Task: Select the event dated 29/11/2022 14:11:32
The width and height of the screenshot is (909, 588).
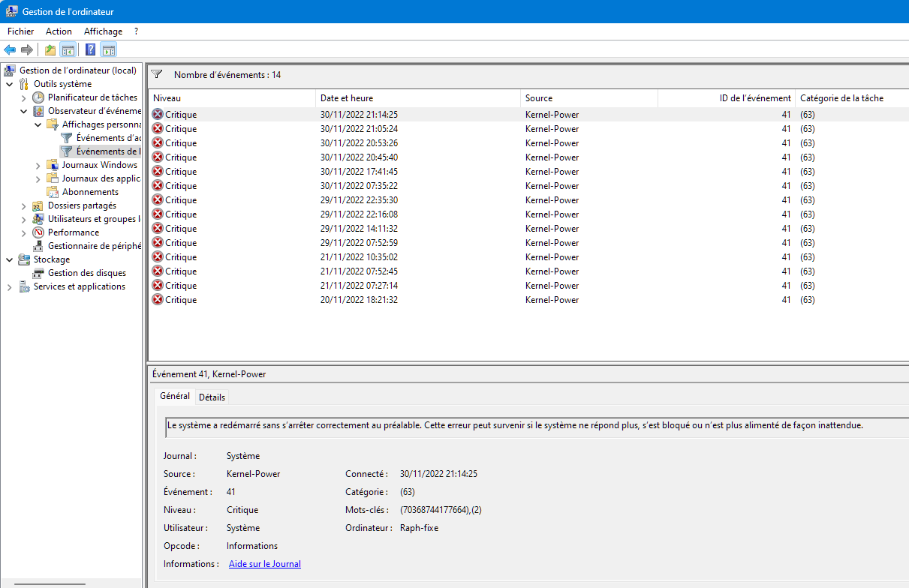Action: [x=528, y=229]
